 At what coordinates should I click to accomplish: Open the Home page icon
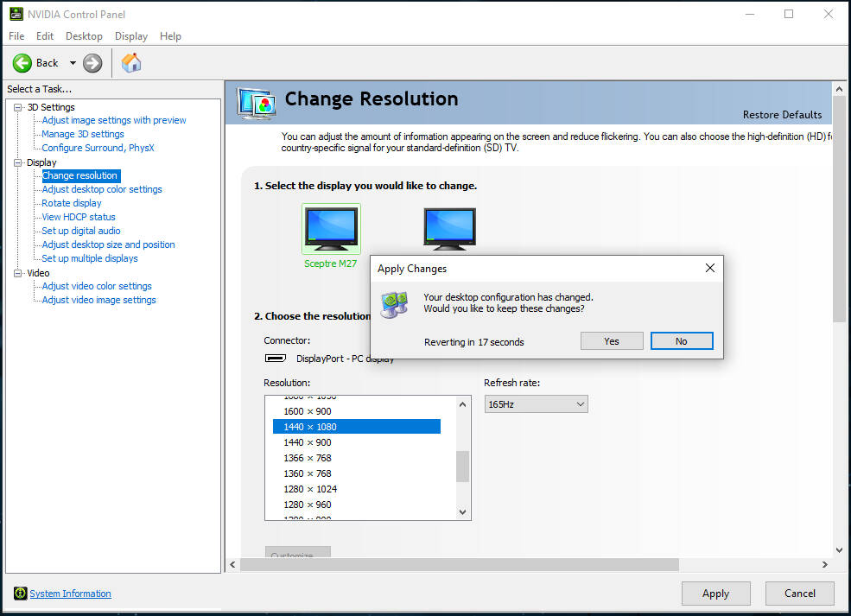coord(130,63)
